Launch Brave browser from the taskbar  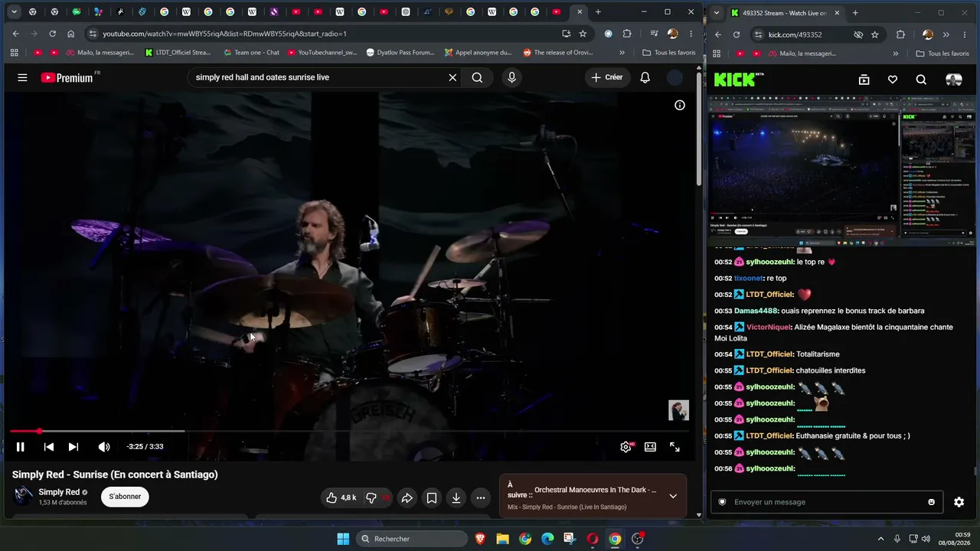point(481,539)
